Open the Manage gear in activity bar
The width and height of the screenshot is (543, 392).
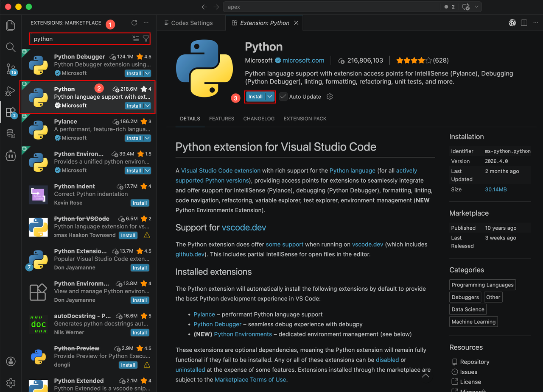tap(11, 383)
